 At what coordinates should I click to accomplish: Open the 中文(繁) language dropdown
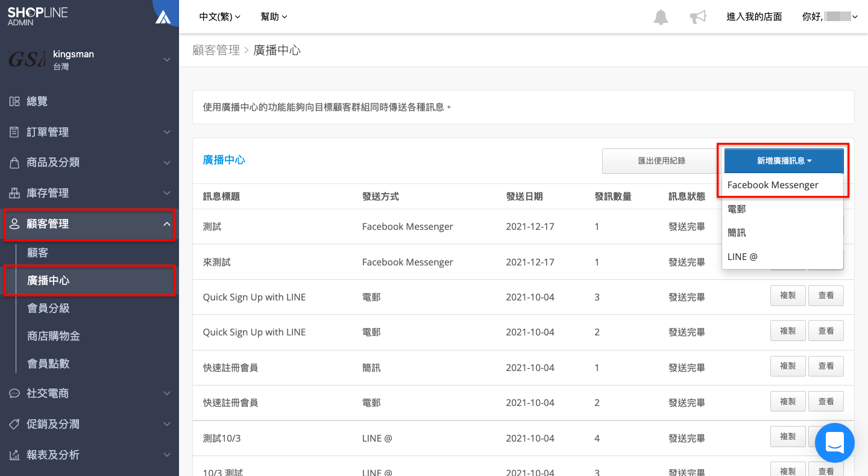click(x=219, y=17)
